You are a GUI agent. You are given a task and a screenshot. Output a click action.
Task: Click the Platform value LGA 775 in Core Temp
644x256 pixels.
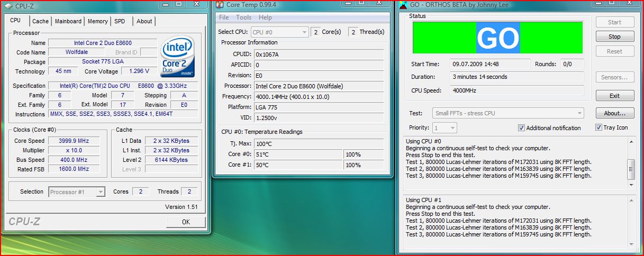[319, 107]
